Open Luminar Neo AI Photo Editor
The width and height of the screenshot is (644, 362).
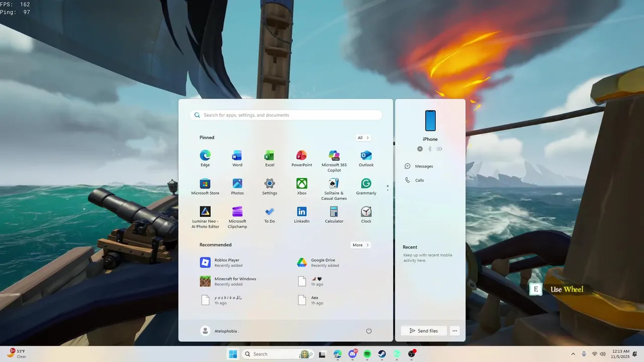[x=205, y=217]
